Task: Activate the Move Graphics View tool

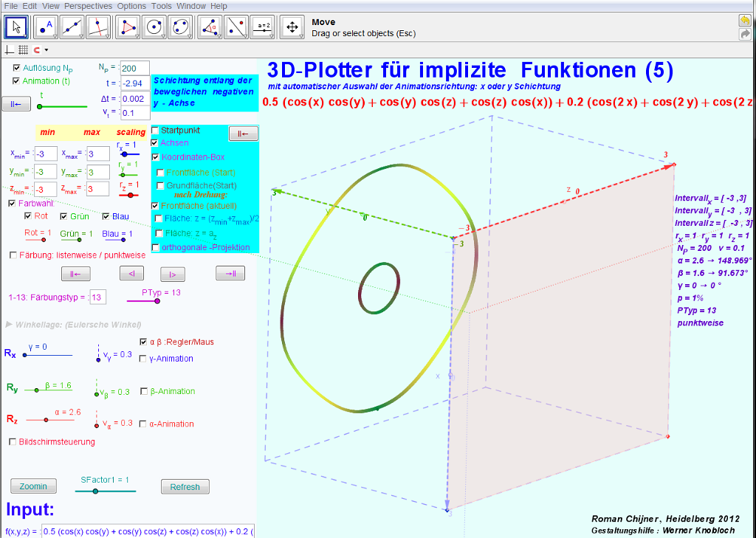Action: coord(292,27)
